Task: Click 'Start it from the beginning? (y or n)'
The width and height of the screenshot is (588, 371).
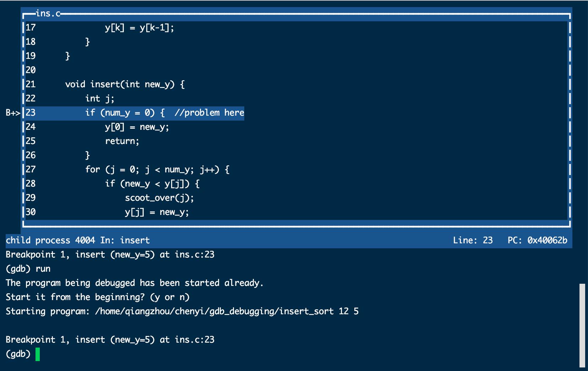Action: coord(98,297)
